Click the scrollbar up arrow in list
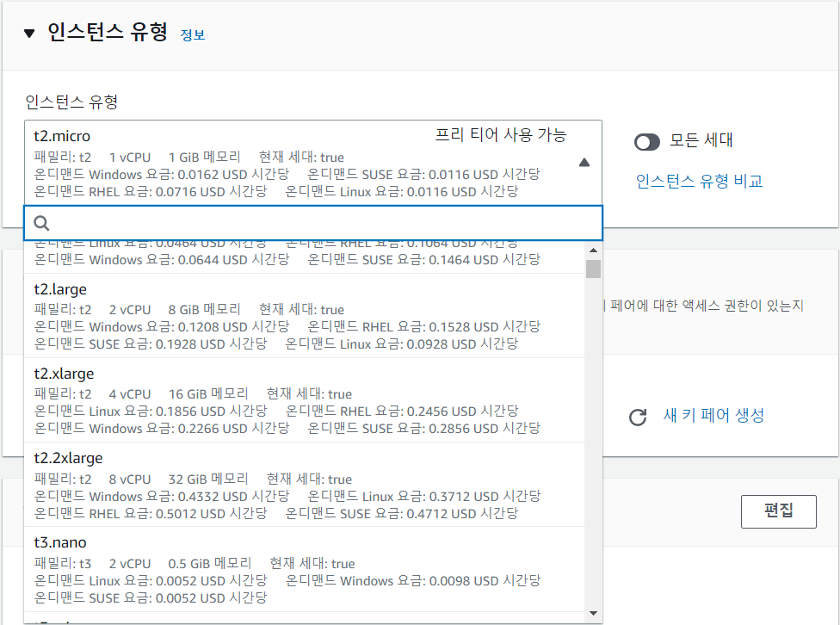 pos(593,251)
